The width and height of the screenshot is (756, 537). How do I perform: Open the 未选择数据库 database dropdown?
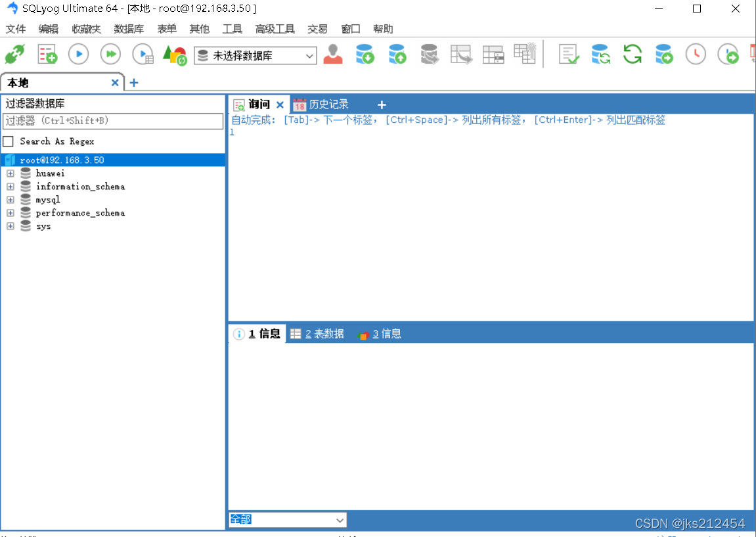tap(256, 56)
